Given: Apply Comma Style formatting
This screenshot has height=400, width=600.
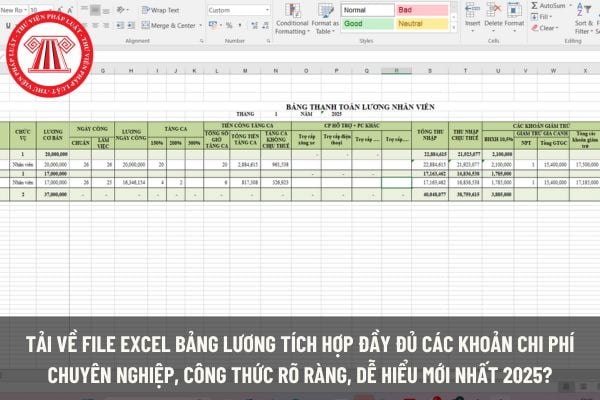Looking at the screenshot, I should [x=240, y=26].
